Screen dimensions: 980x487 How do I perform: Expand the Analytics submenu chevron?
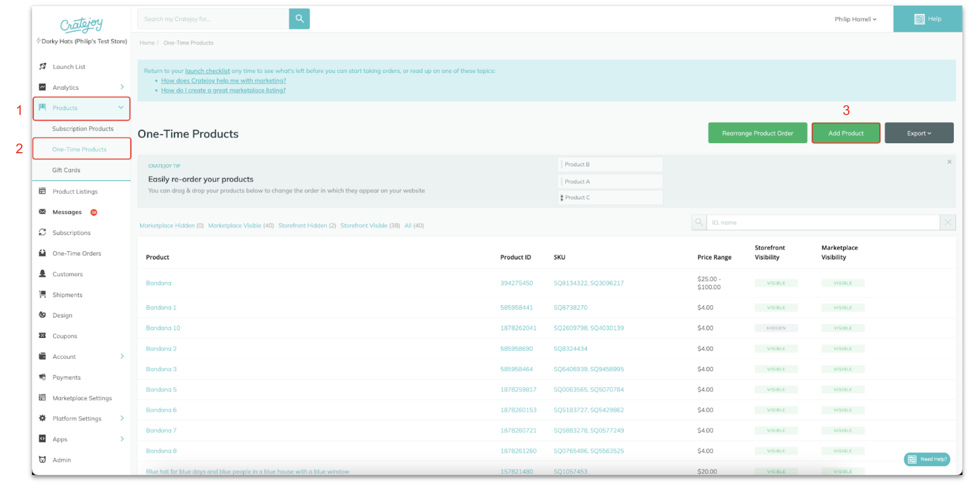pyautogui.click(x=122, y=87)
